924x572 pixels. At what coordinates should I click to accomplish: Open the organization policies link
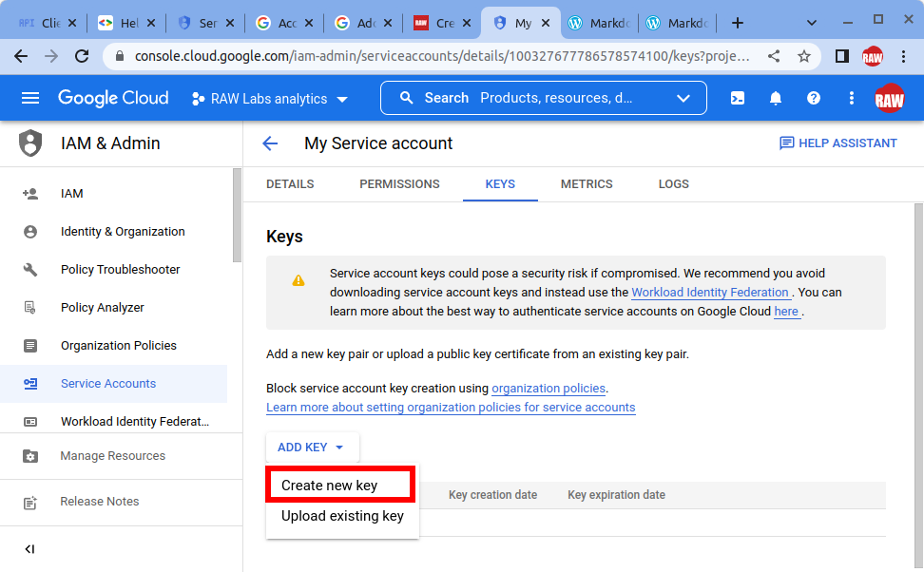point(549,389)
